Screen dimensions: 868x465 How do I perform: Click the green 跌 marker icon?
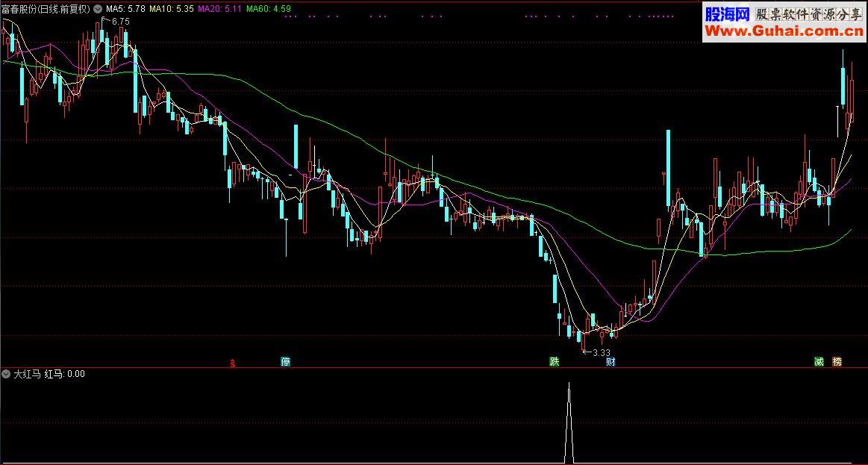click(x=554, y=362)
